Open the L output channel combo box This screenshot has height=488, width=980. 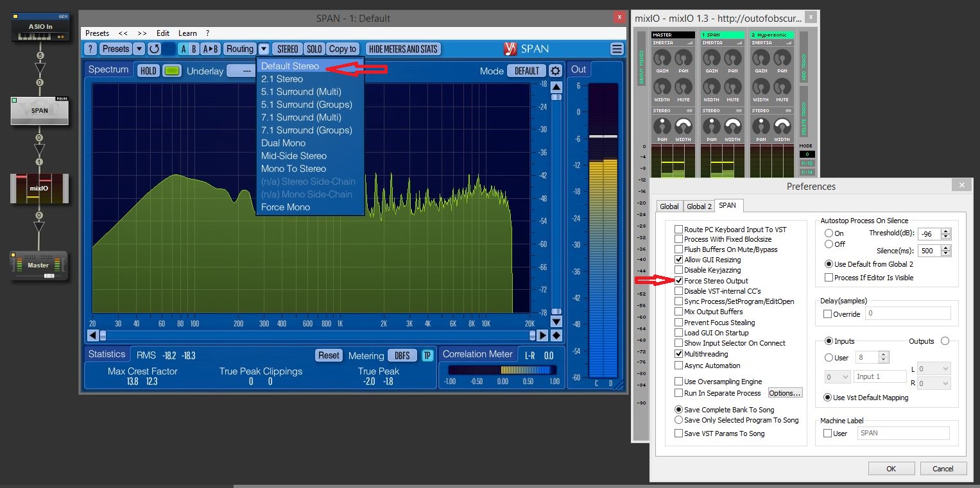click(933, 369)
